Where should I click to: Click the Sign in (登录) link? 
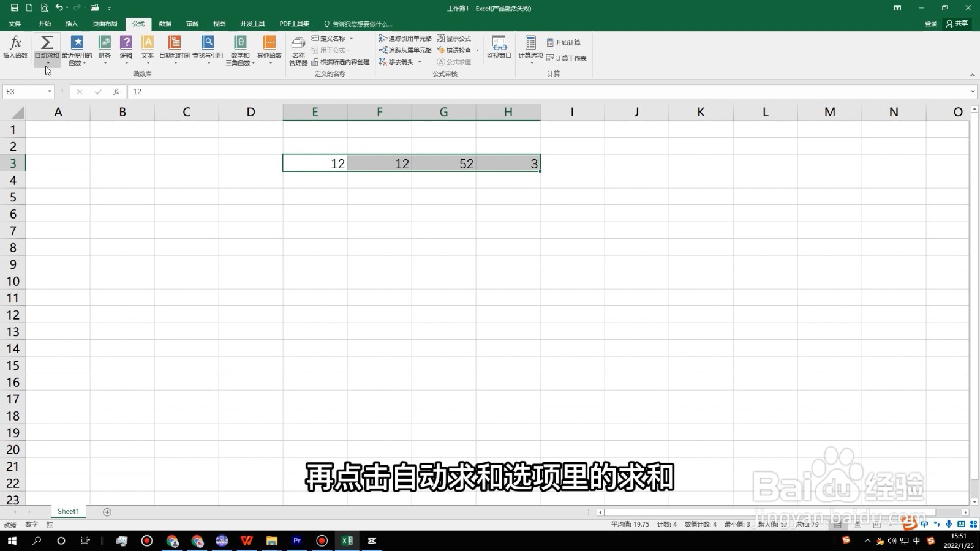[x=931, y=24]
